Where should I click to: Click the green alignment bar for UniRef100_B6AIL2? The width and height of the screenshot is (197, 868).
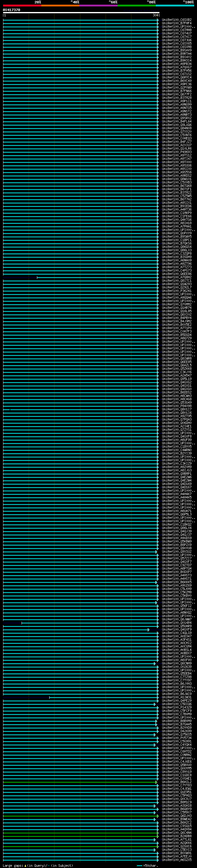point(80,782)
